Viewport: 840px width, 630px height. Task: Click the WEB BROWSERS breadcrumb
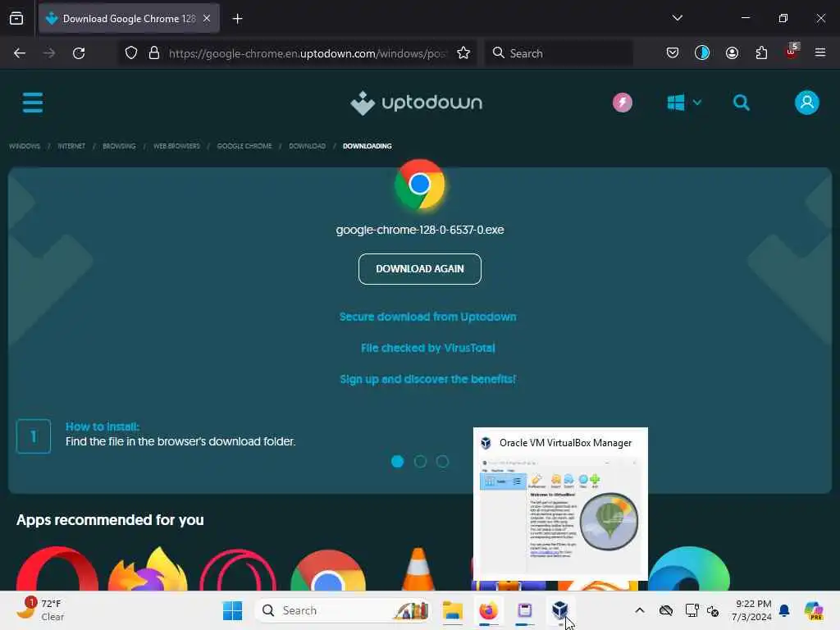(176, 146)
